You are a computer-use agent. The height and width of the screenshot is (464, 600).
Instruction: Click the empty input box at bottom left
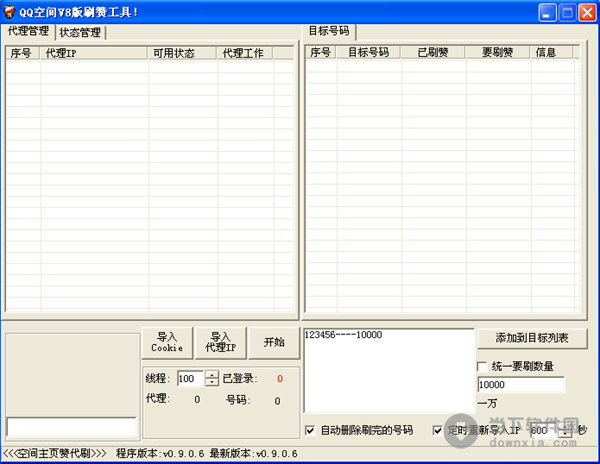coord(72,427)
